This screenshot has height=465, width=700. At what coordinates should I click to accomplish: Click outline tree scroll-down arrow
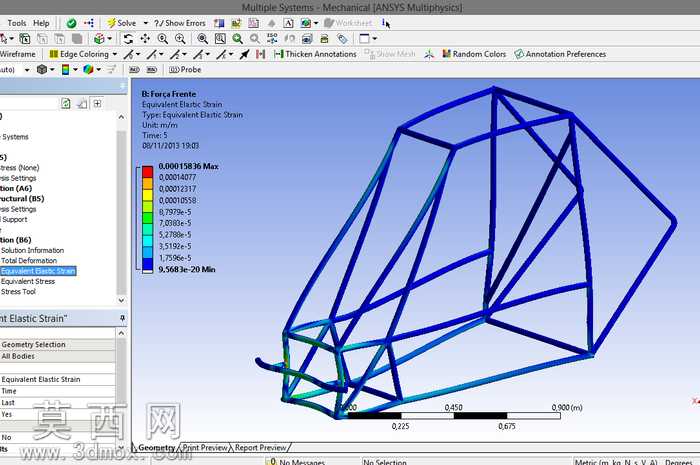click(x=121, y=300)
